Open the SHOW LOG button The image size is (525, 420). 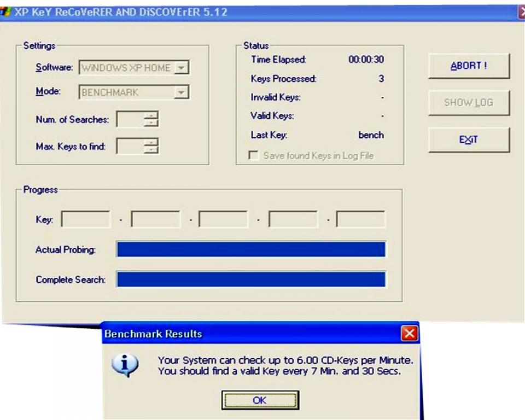point(469,102)
